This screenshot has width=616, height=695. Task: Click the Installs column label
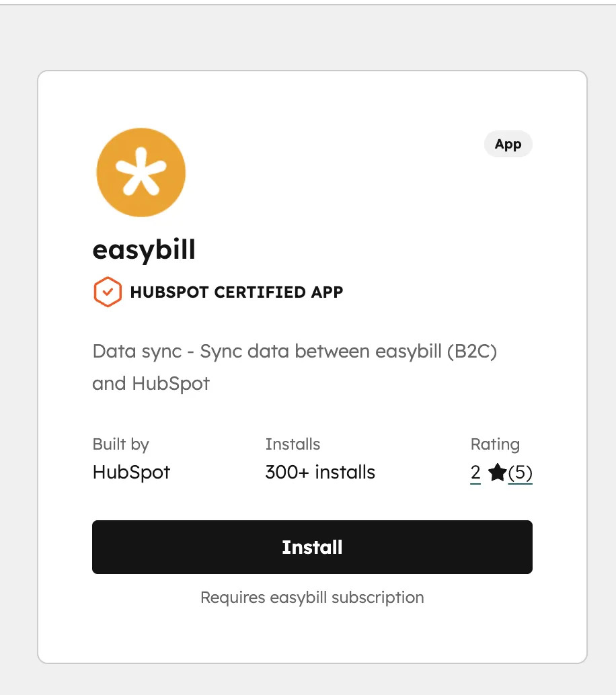point(292,444)
